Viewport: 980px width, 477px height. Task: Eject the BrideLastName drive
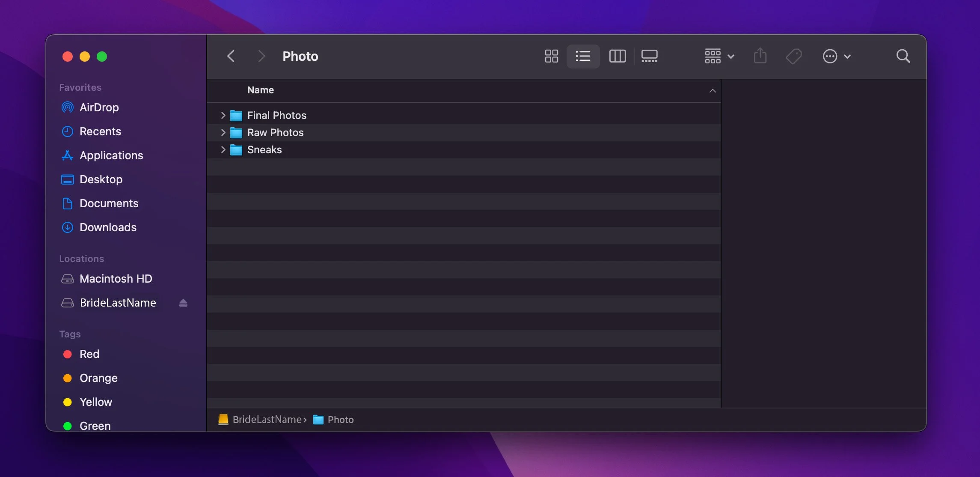183,303
